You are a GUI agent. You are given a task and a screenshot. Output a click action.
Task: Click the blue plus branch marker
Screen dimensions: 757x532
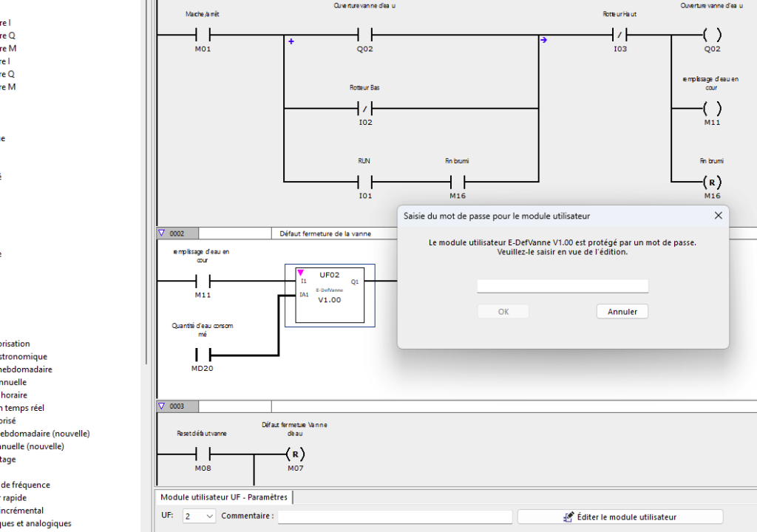pyautogui.click(x=291, y=41)
